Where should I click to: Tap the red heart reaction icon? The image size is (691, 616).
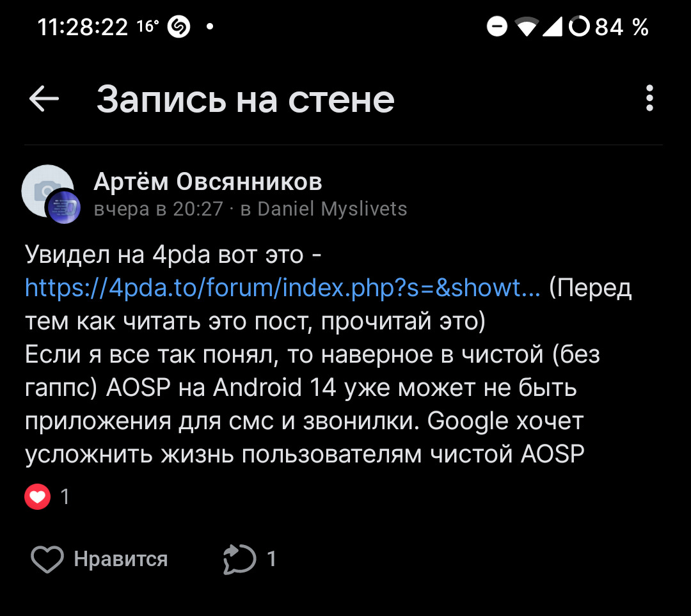click(x=38, y=496)
